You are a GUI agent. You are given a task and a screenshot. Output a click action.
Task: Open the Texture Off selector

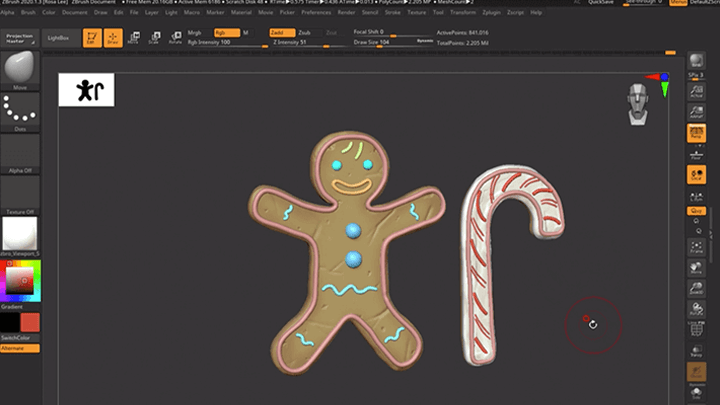point(20,195)
